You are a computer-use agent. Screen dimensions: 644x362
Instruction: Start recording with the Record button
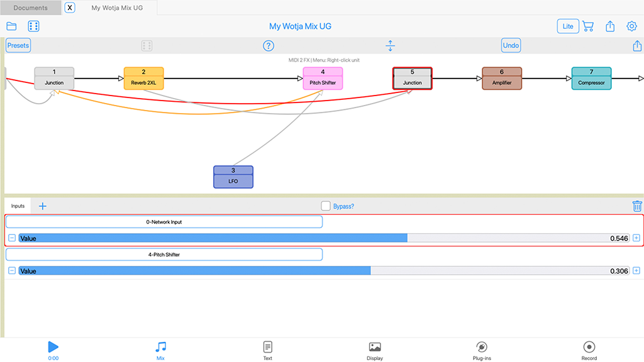pyautogui.click(x=589, y=350)
